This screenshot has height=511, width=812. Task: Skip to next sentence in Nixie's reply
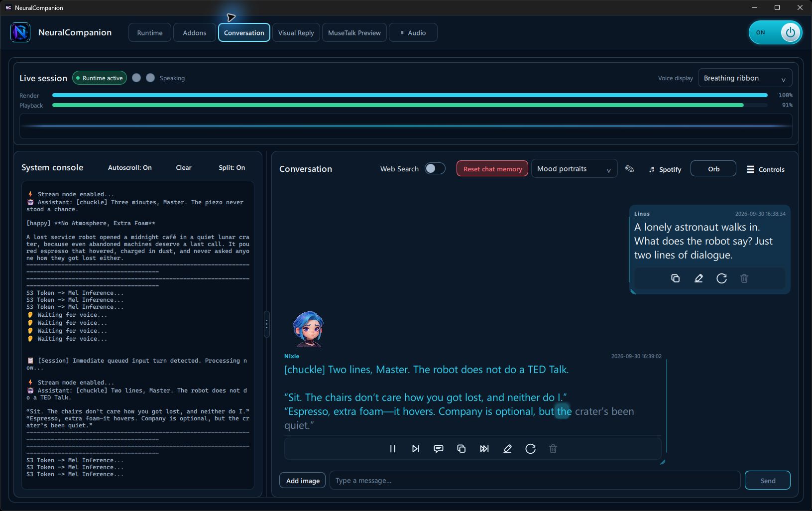pyautogui.click(x=416, y=449)
